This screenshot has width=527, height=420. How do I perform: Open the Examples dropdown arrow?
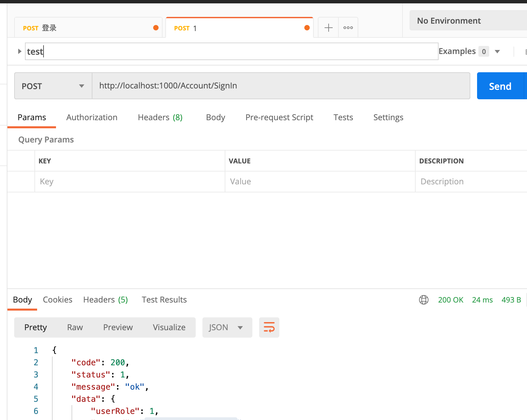pos(497,52)
